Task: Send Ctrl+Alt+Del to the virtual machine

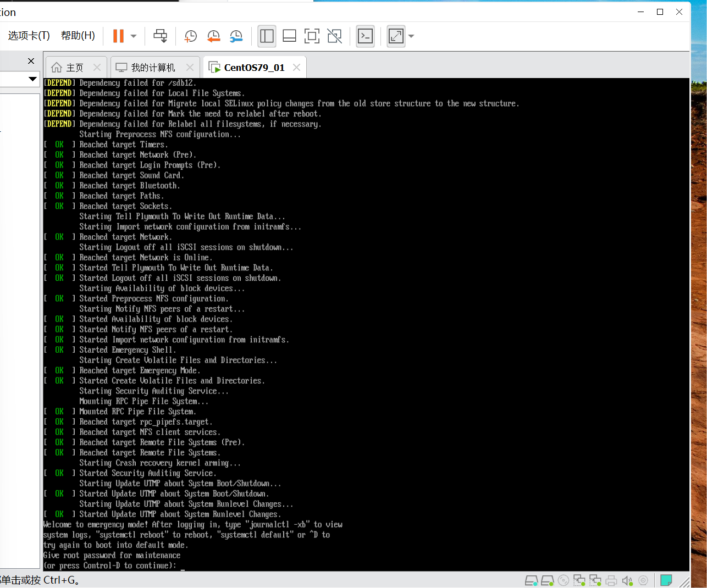Action: coord(161,36)
